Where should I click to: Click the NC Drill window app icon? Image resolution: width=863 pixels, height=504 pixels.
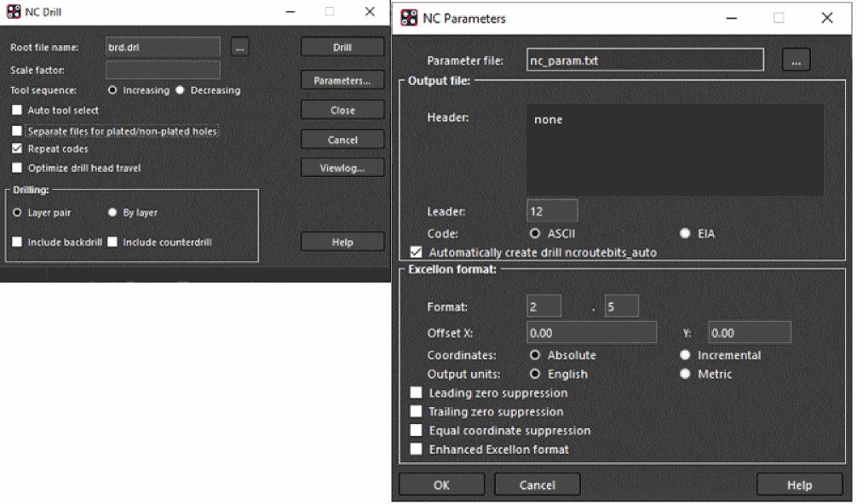(x=14, y=12)
